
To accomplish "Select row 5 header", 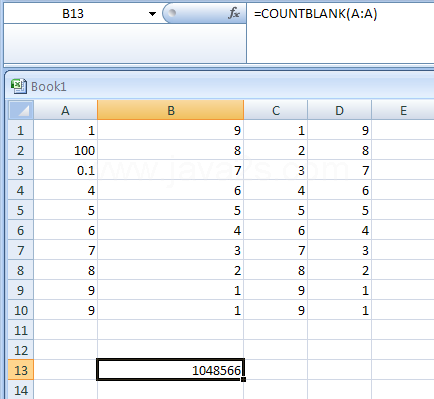I will coord(21,210).
